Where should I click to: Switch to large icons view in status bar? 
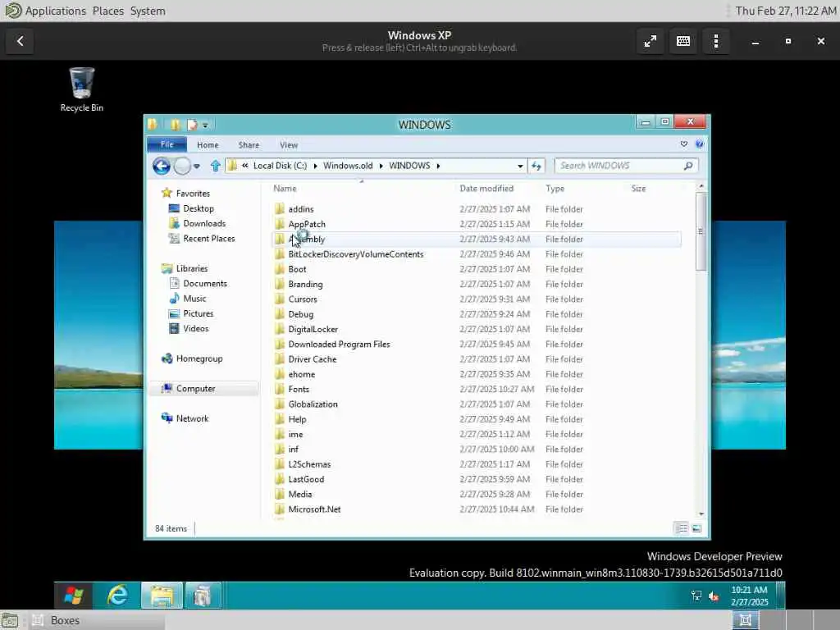[x=696, y=529]
